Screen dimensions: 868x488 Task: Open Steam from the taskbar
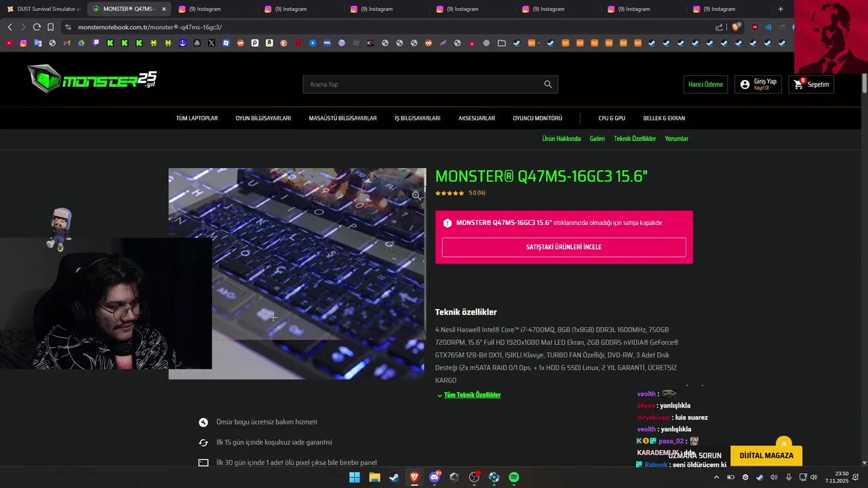pyautogui.click(x=394, y=477)
